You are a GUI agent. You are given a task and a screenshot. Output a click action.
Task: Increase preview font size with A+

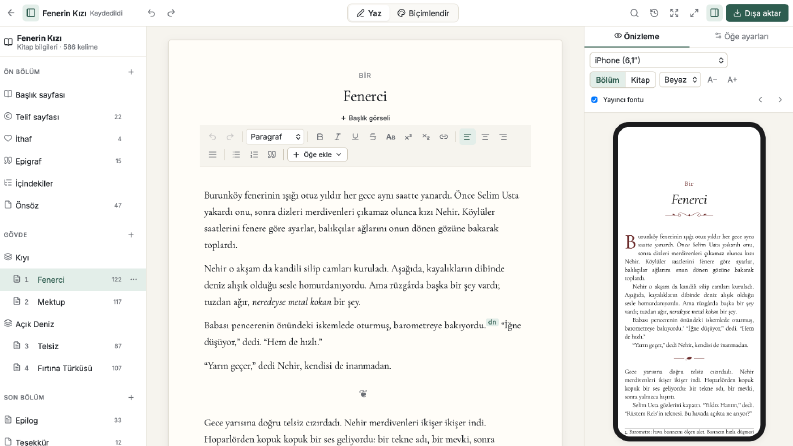click(x=732, y=80)
